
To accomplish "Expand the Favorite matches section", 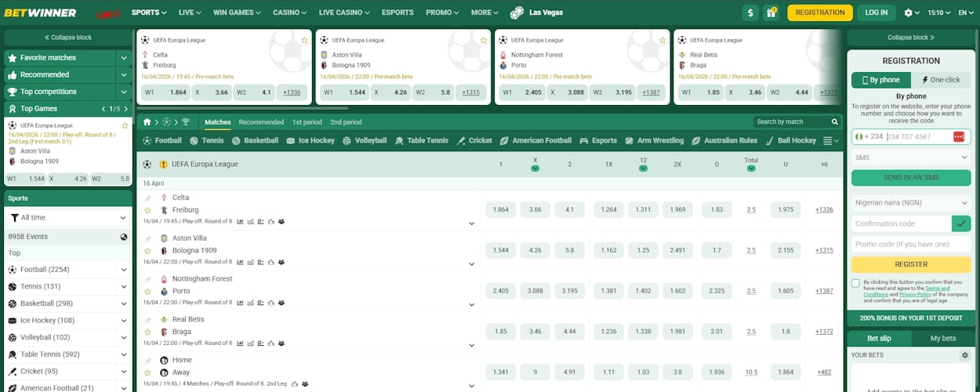I will coord(124,57).
